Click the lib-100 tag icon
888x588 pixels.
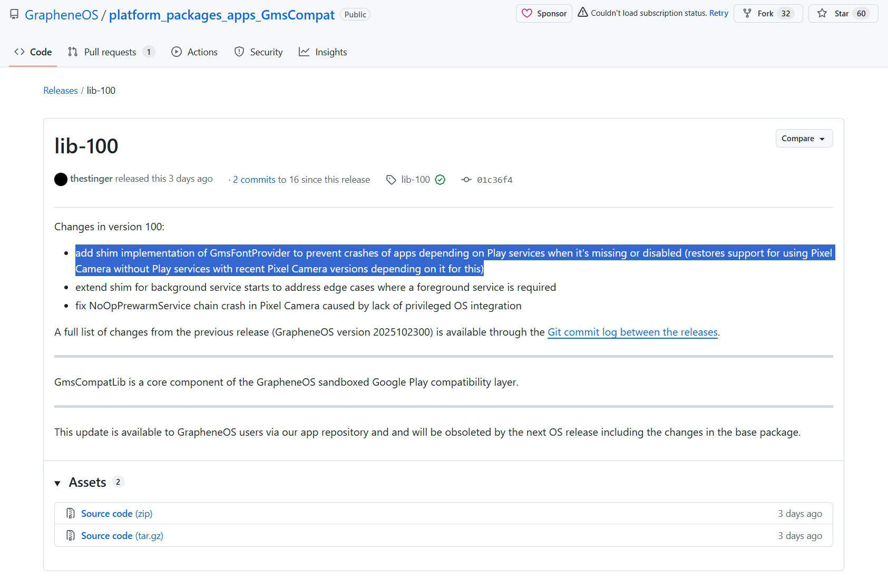tap(391, 180)
